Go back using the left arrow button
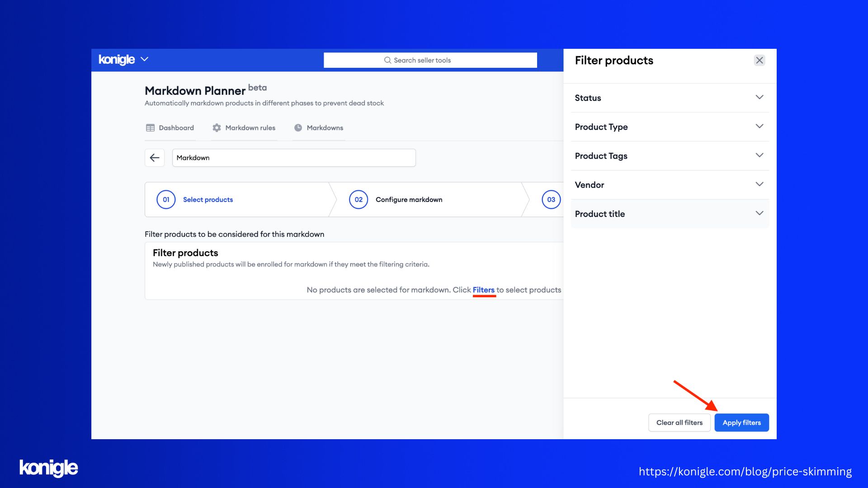This screenshot has height=488, width=868. pyautogui.click(x=155, y=158)
